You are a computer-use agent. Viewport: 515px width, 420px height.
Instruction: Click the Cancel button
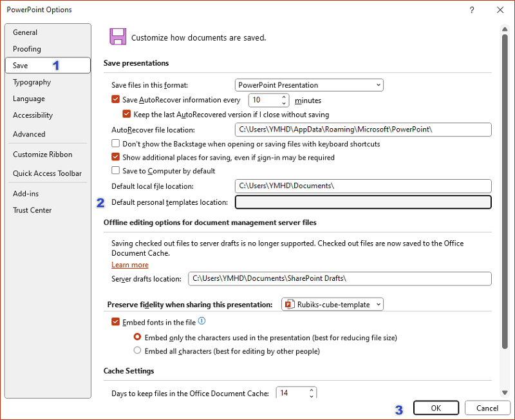pos(487,408)
